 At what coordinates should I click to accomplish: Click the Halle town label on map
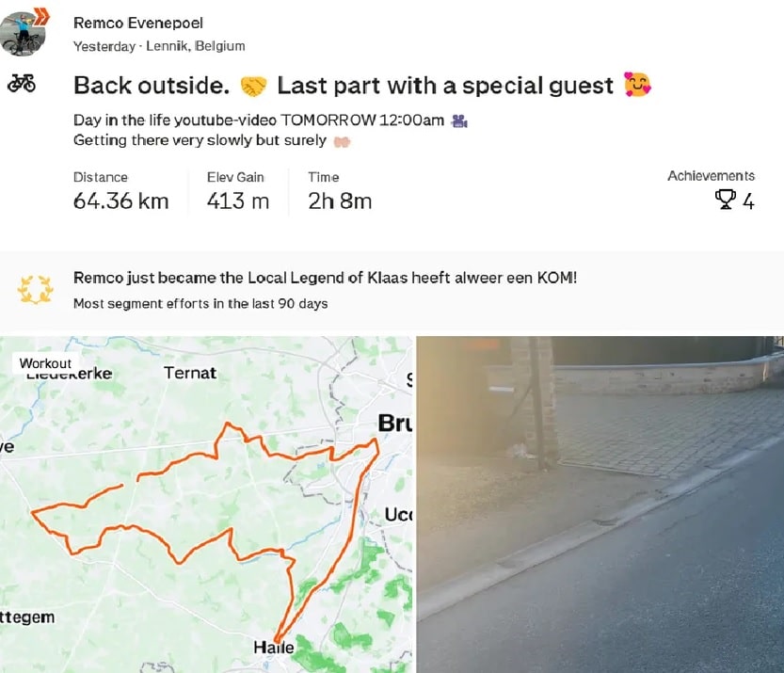(x=273, y=648)
